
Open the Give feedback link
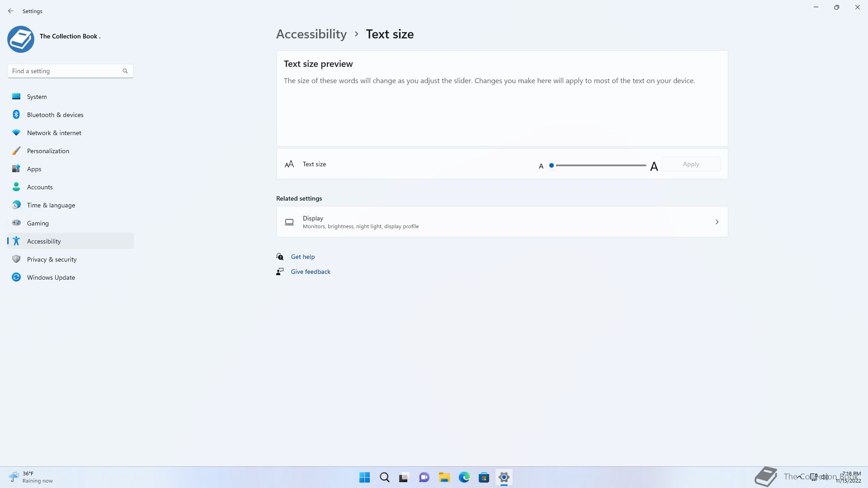(311, 272)
